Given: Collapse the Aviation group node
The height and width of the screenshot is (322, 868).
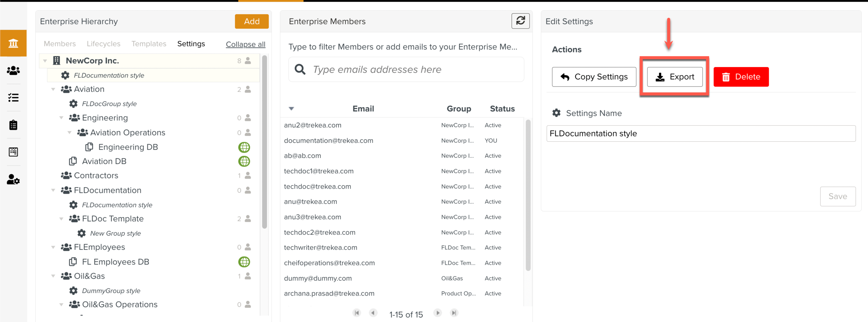Looking at the screenshot, I should (53, 89).
